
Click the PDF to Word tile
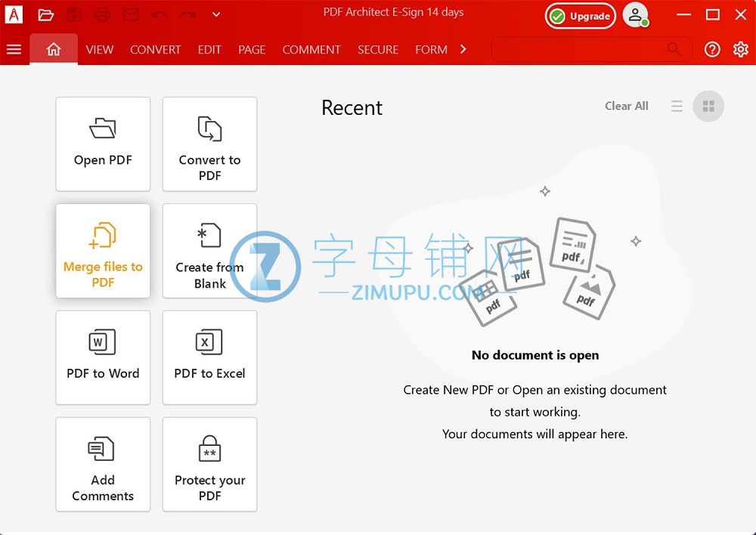tap(103, 357)
